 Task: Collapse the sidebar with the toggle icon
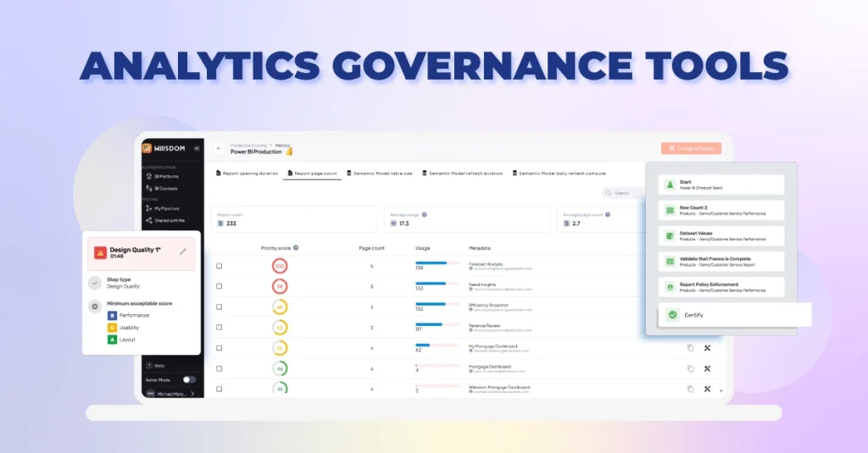coord(197,148)
